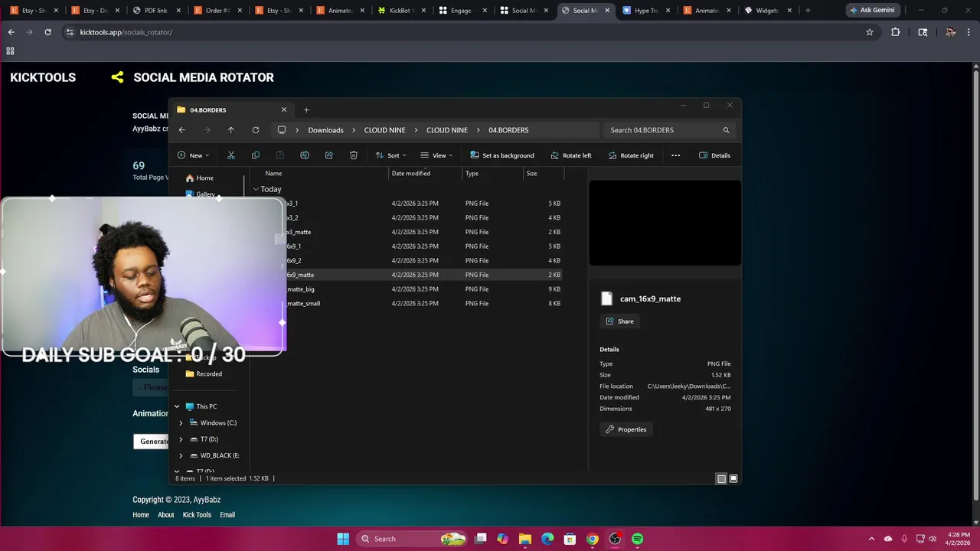Click the KICKTOOLS logo on the webpage
Screen dimensions: 980x551
coord(43,77)
